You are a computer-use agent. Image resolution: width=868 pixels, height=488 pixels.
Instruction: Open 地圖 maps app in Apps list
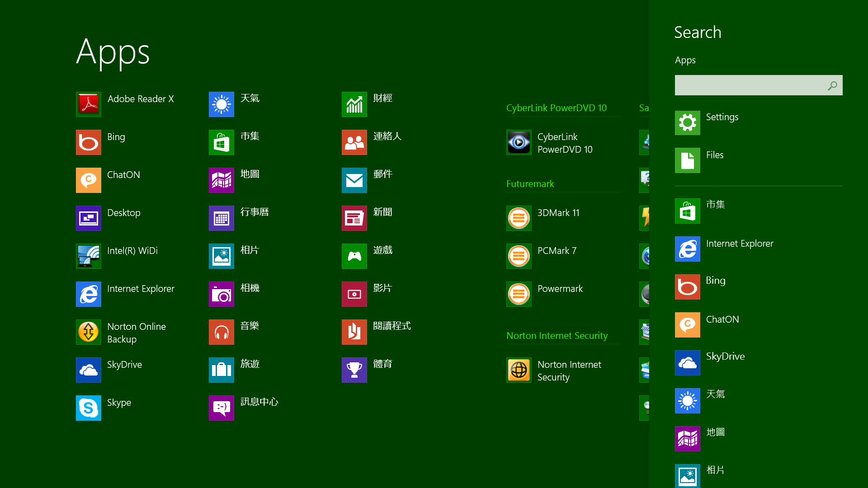[x=221, y=180]
